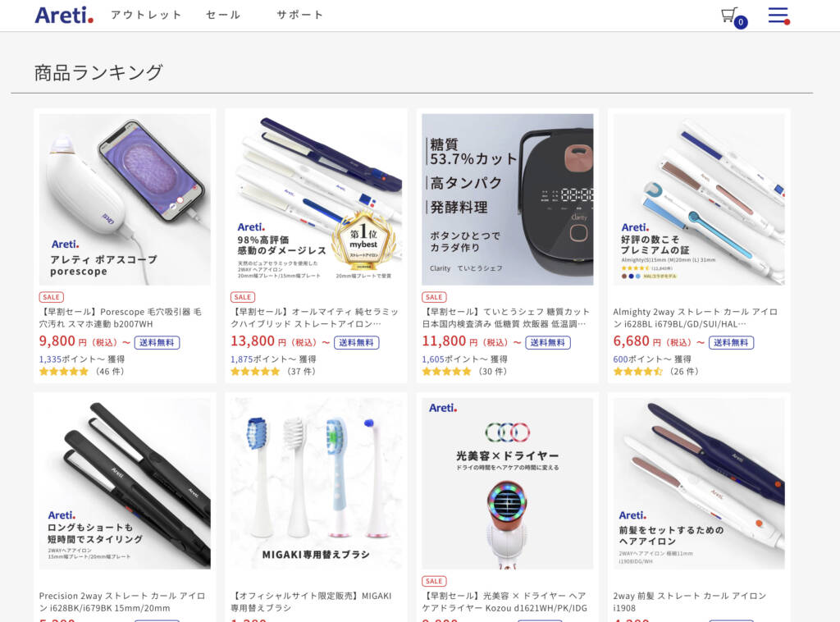Open 光美容×ドライヤー product image

point(507,483)
